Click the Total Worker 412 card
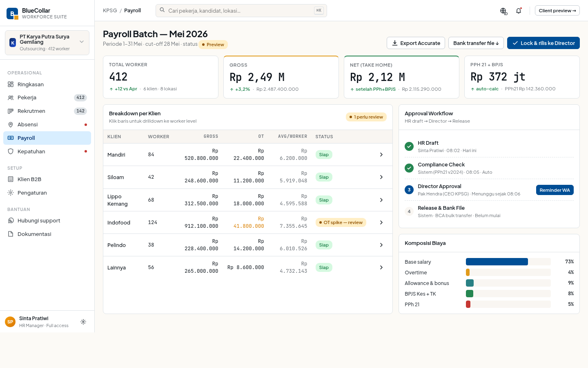This screenshot has width=588, height=368. (160, 77)
